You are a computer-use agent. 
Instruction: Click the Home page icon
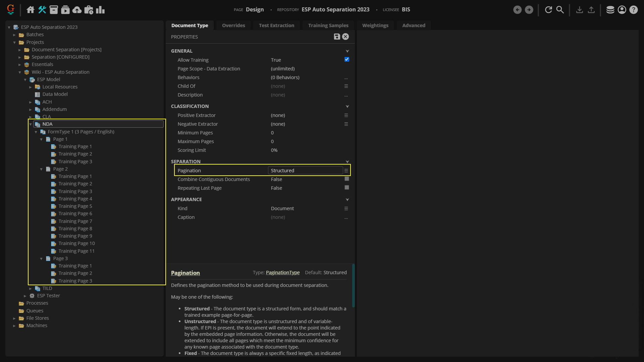point(30,10)
